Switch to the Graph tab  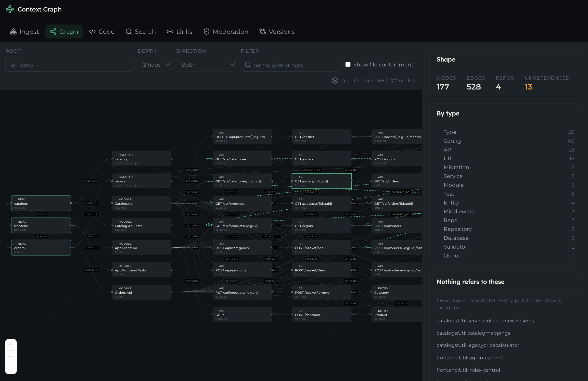(x=64, y=32)
